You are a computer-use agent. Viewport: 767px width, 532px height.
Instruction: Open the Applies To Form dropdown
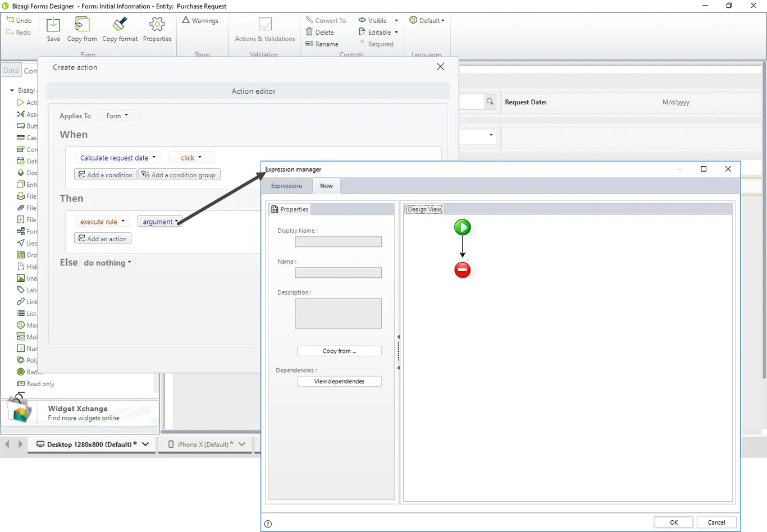pos(117,116)
